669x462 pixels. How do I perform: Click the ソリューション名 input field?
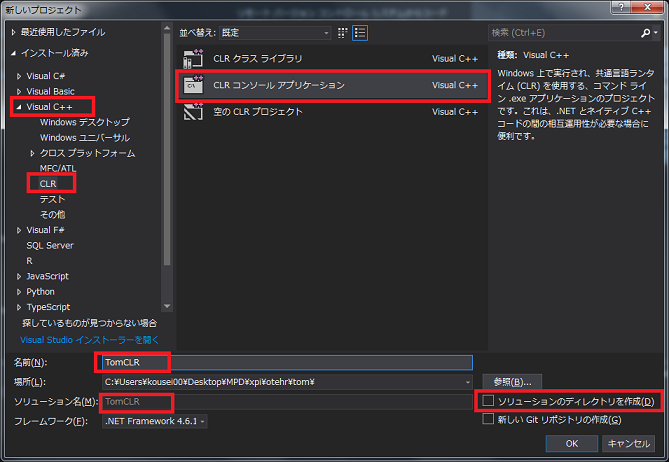[287, 401]
